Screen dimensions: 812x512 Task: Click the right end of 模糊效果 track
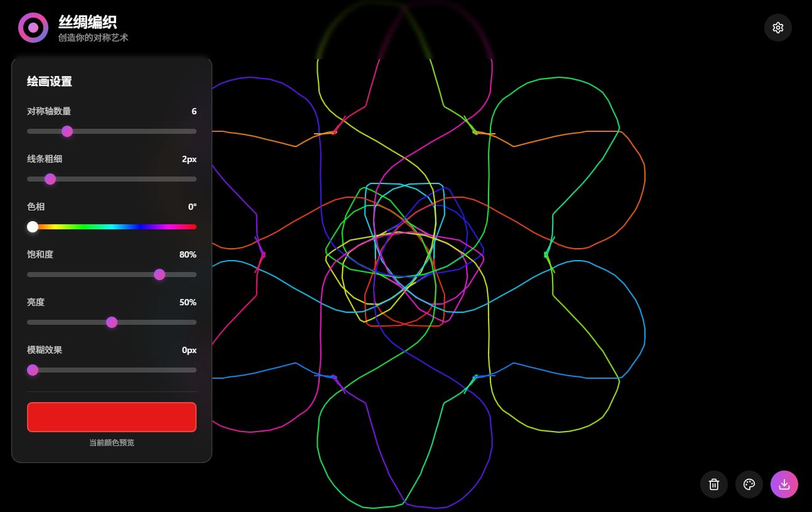tap(194, 370)
